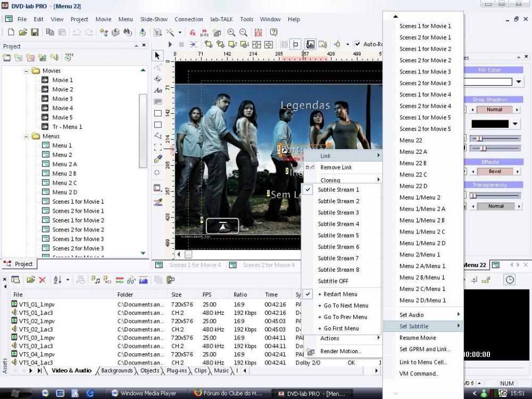This screenshot has width=532, height=399.
Task: Open the Fill Color dropdown
Action: click(x=519, y=82)
